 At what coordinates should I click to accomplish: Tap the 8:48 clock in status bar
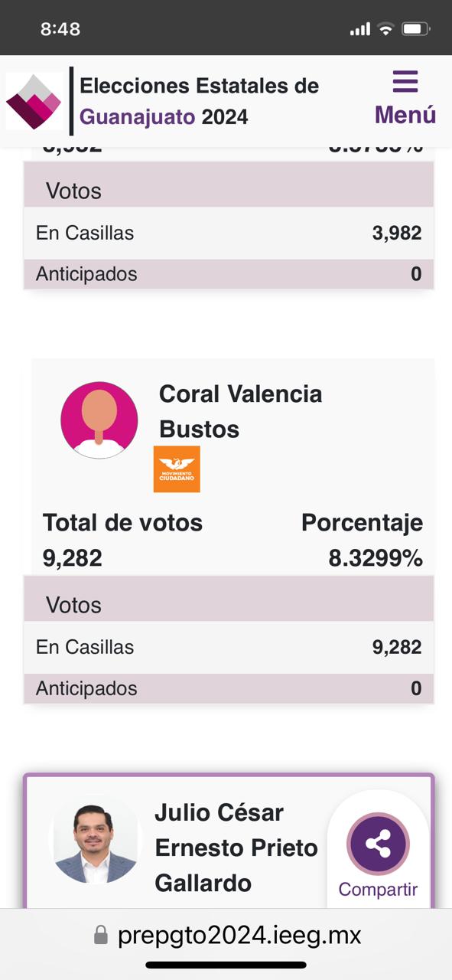point(60,29)
